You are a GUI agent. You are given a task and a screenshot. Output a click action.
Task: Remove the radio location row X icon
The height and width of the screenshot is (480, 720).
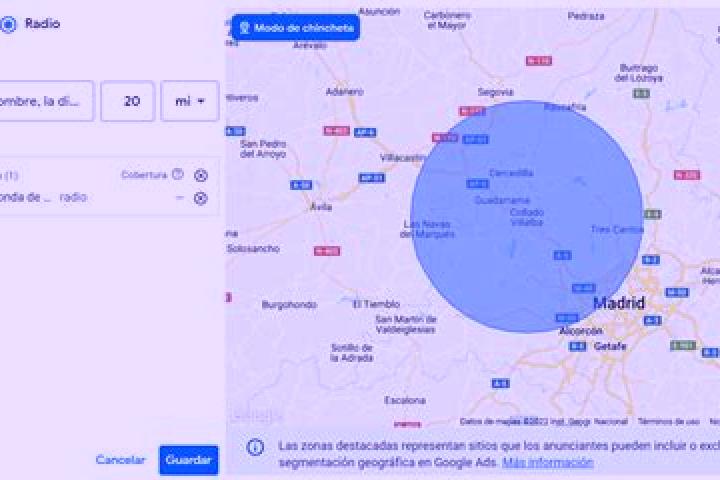[x=200, y=198]
